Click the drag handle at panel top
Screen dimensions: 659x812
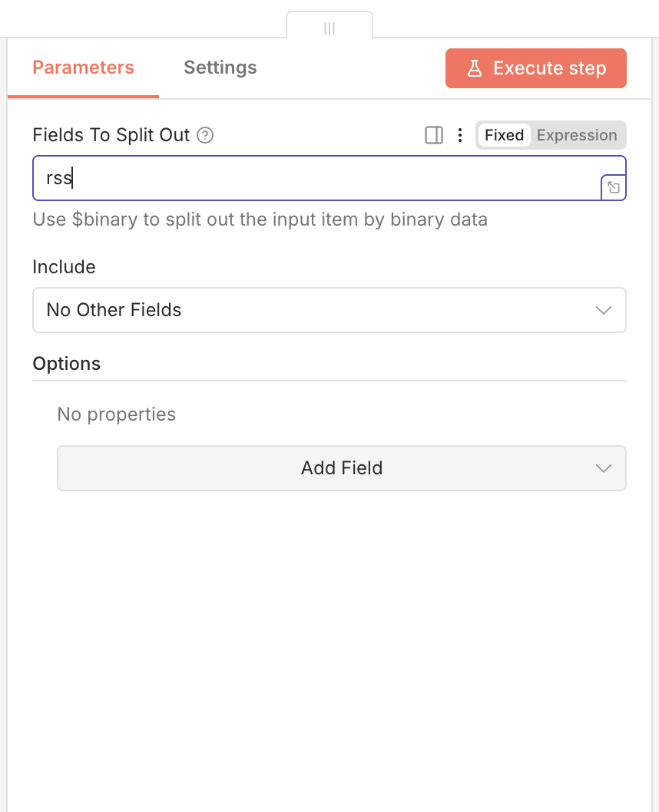click(x=329, y=28)
